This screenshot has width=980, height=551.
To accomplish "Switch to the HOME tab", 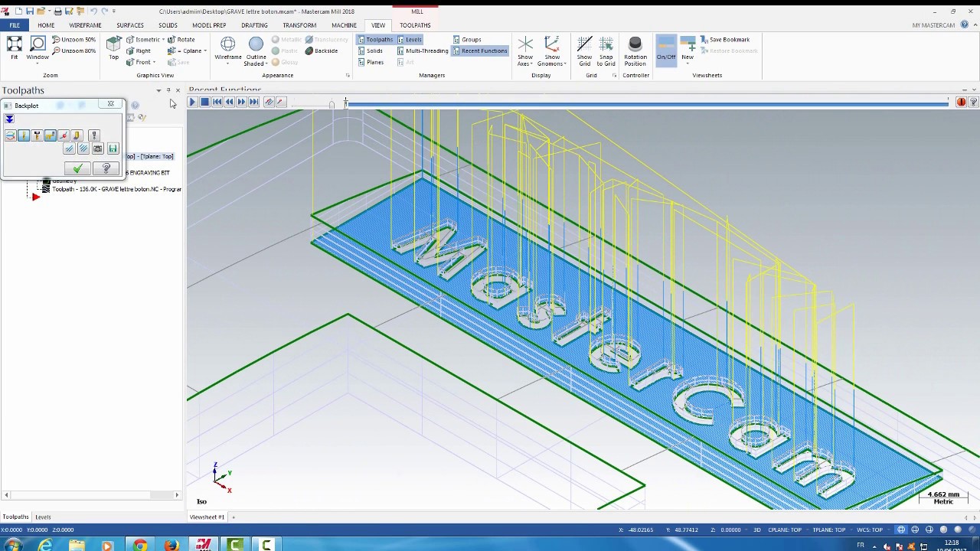I will tap(46, 25).
